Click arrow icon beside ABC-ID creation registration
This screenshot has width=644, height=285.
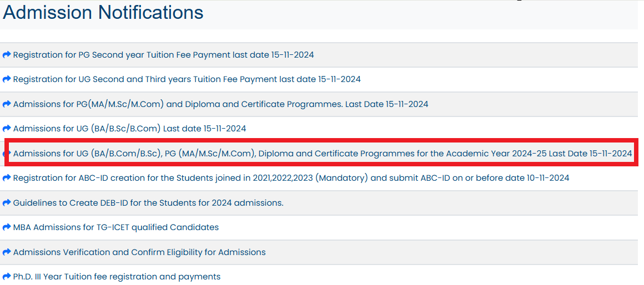pos(7,179)
